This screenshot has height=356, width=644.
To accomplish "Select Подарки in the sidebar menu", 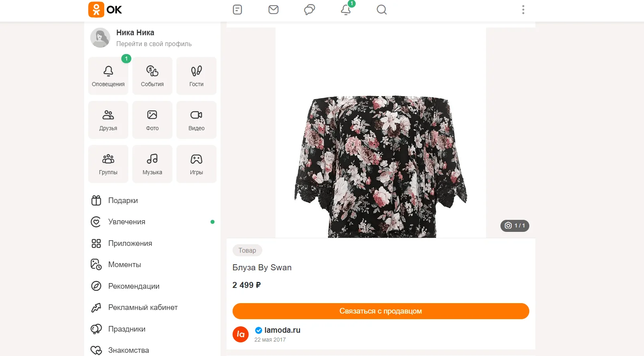I will pyautogui.click(x=123, y=201).
